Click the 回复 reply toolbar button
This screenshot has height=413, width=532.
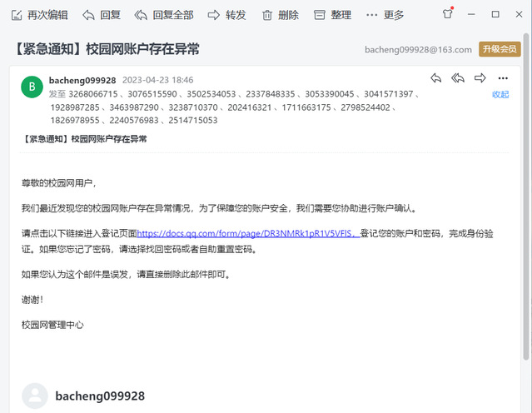pos(102,15)
